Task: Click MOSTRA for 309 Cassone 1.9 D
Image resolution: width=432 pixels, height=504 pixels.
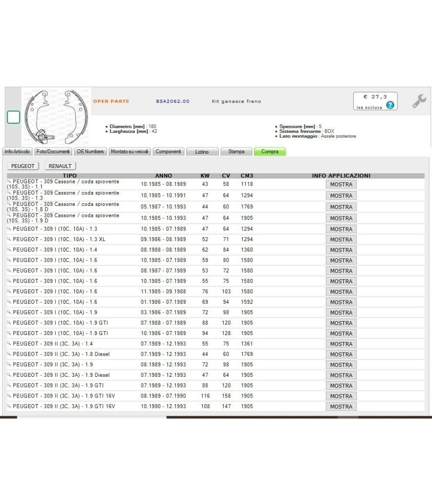Action: 341,218
